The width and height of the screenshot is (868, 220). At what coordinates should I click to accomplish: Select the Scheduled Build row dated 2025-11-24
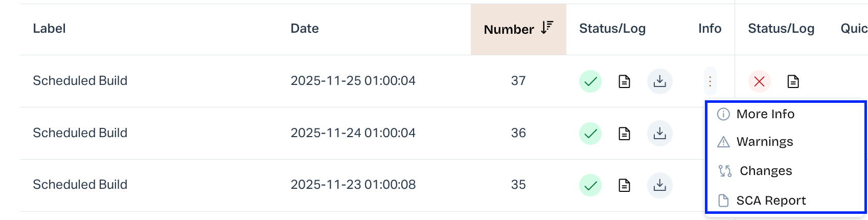pos(80,133)
